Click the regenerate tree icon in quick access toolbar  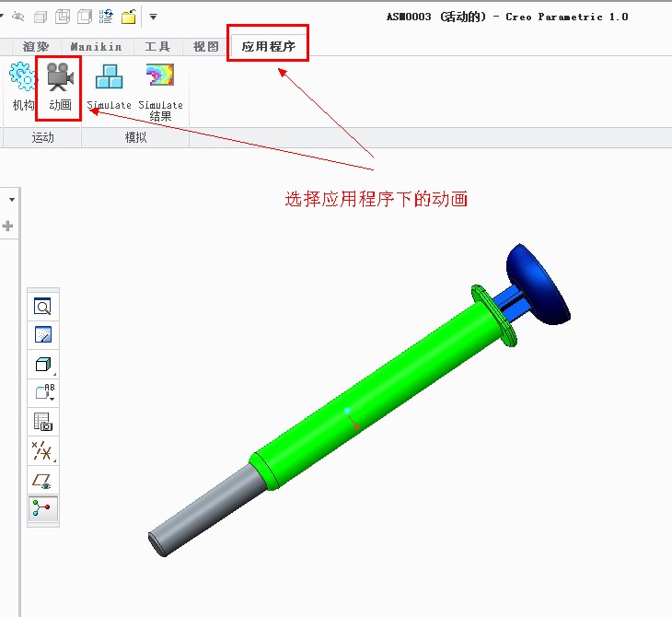[x=106, y=17]
